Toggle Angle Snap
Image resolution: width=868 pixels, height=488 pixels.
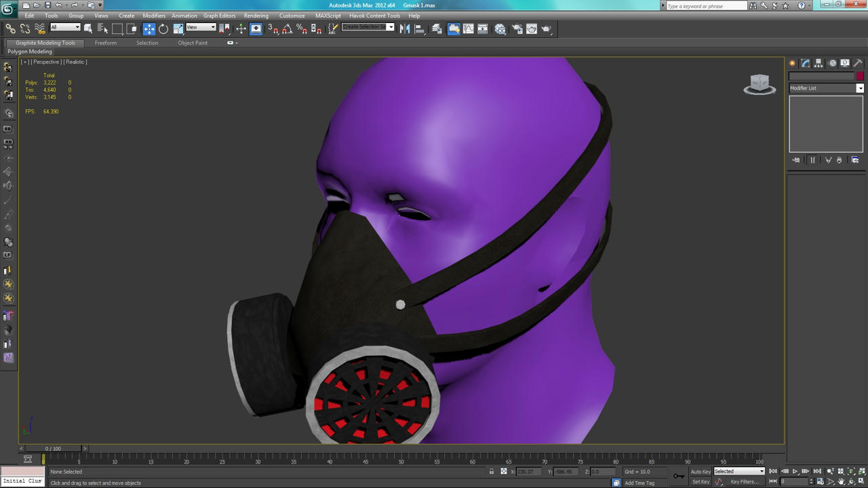point(288,28)
